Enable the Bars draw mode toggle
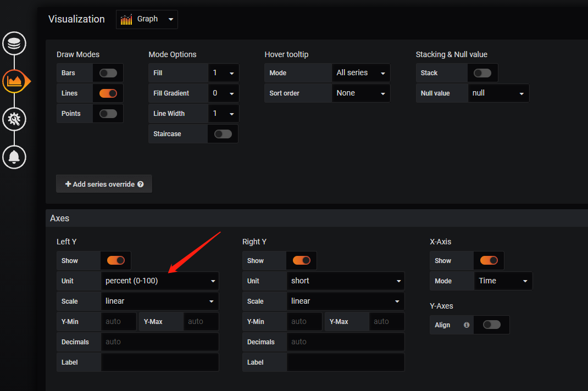 (x=108, y=73)
